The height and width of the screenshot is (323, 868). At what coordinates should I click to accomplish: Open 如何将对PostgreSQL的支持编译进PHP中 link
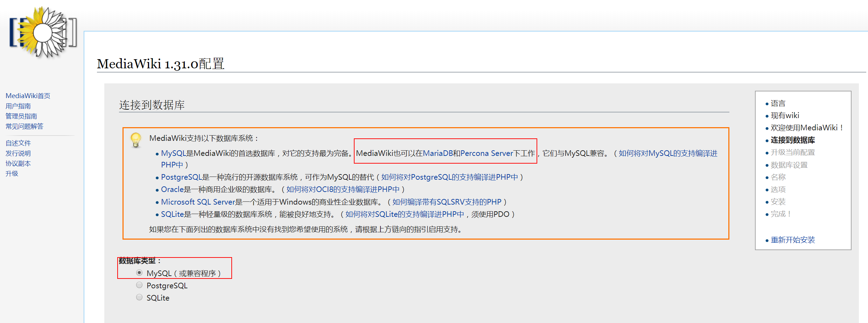449,177
